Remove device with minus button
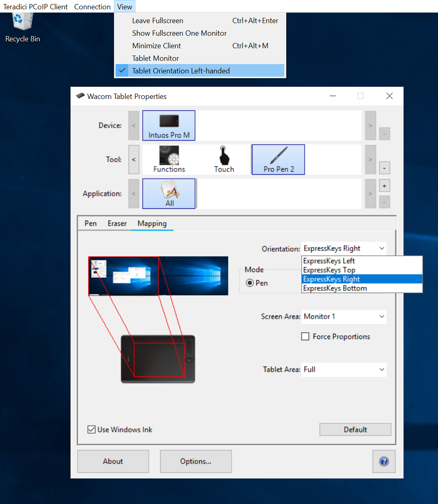 pos(384,134)
